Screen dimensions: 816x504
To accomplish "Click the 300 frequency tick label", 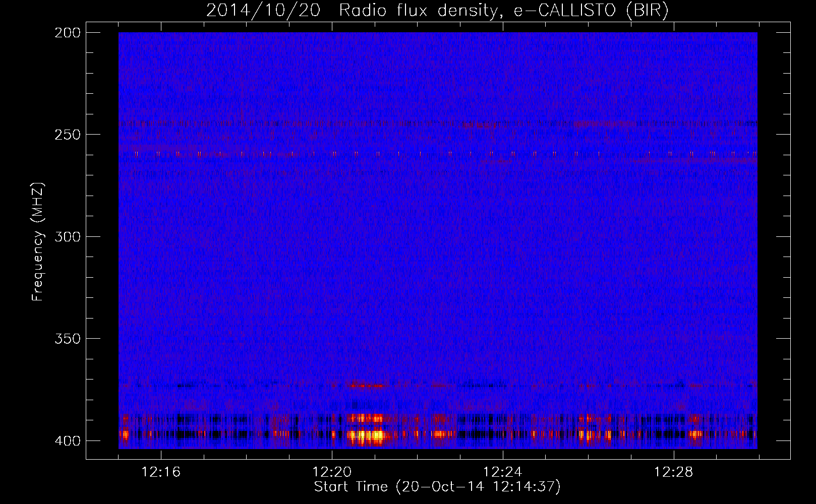I will point(68,236).
